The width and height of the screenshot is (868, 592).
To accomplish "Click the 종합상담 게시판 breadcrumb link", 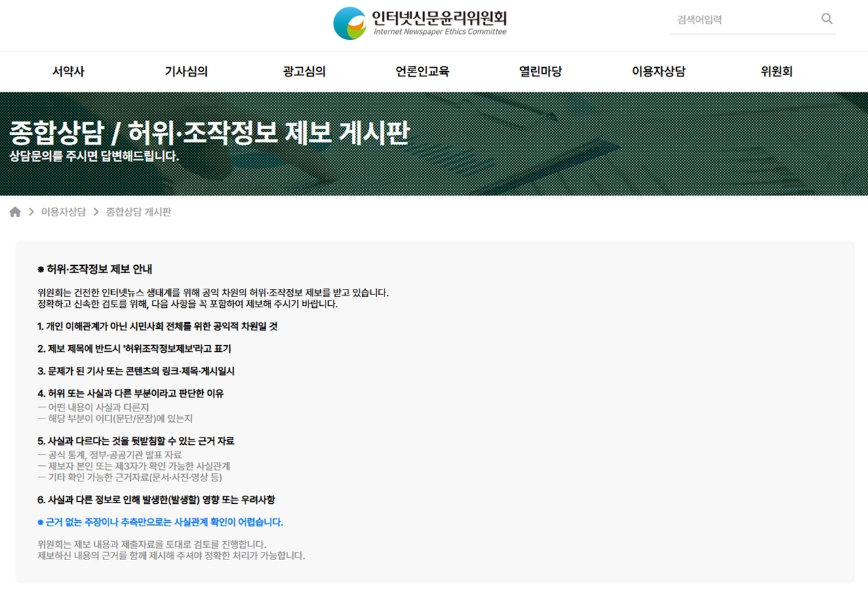I will (x=138, y=212).
